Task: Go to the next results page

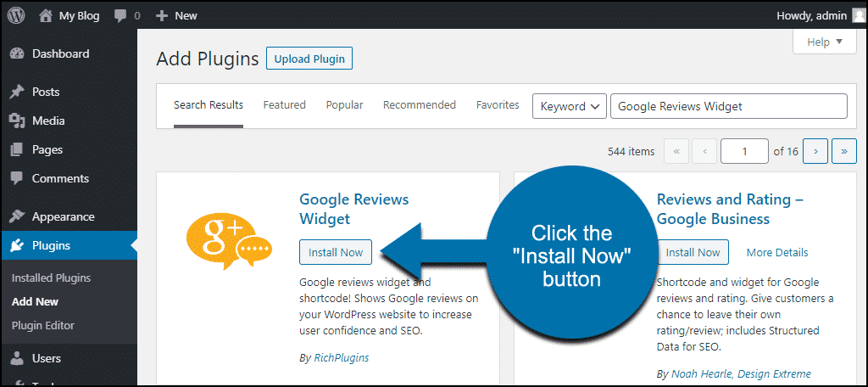Action: [815, 151]
